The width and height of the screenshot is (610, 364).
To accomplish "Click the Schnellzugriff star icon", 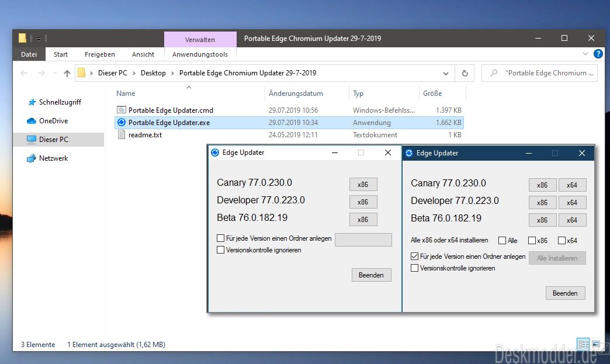I will pos(32,102).
